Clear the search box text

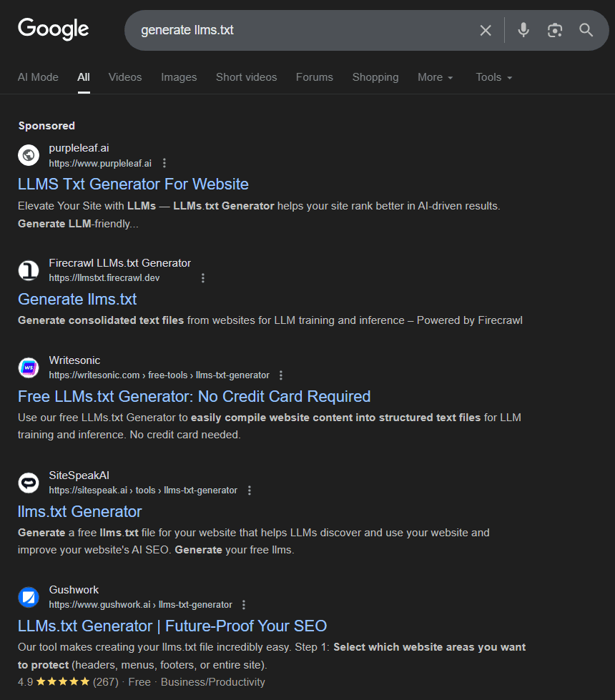click(x=486, y=30)
